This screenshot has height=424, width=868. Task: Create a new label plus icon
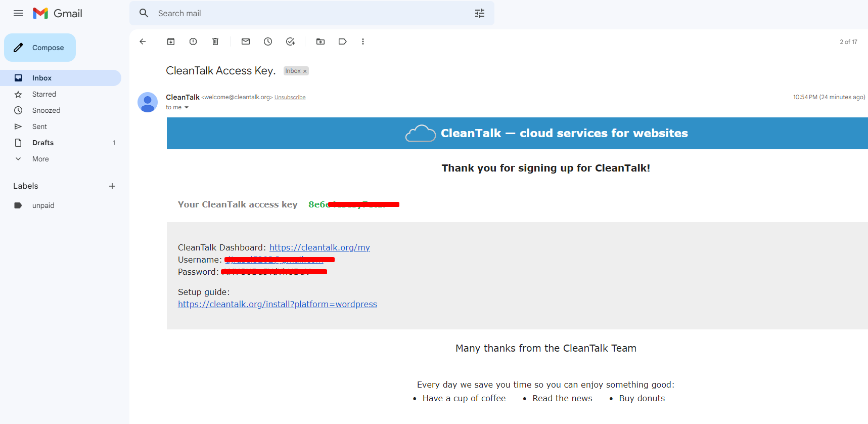112,186
